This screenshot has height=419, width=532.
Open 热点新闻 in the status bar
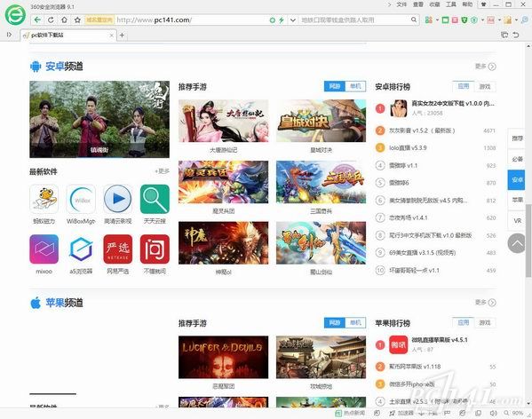[350, 414]
